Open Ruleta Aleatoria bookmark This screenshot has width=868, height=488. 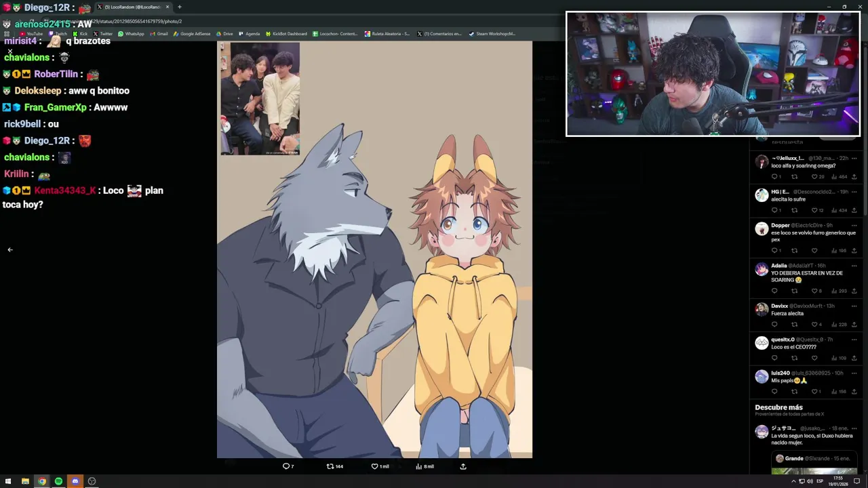tap(387, 34)
